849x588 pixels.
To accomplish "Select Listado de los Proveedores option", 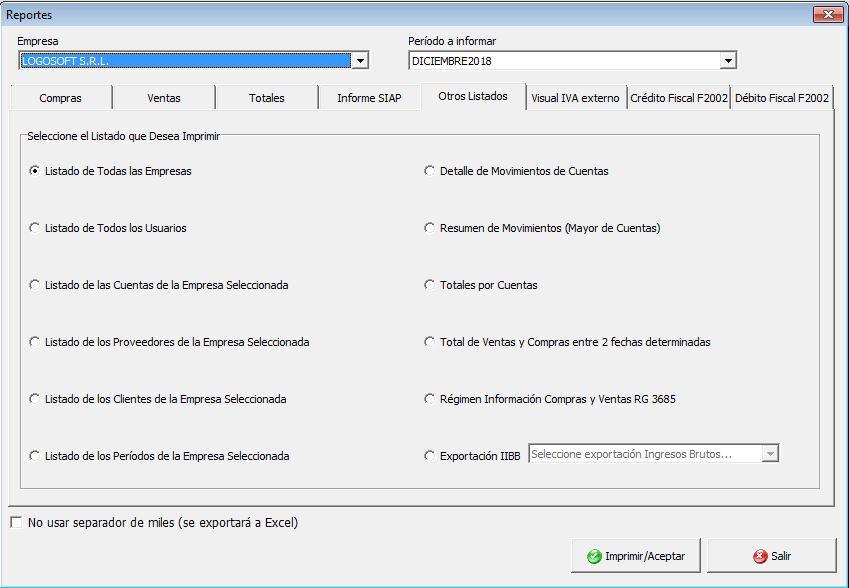I will coord(36,342).
